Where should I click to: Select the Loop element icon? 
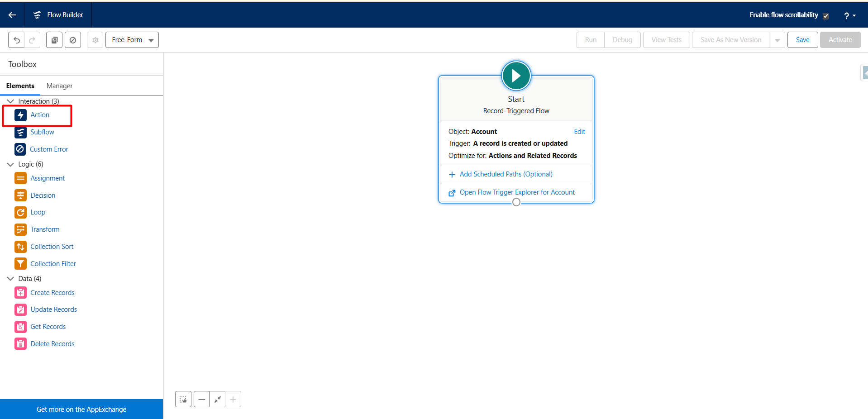tap(20, 212)
